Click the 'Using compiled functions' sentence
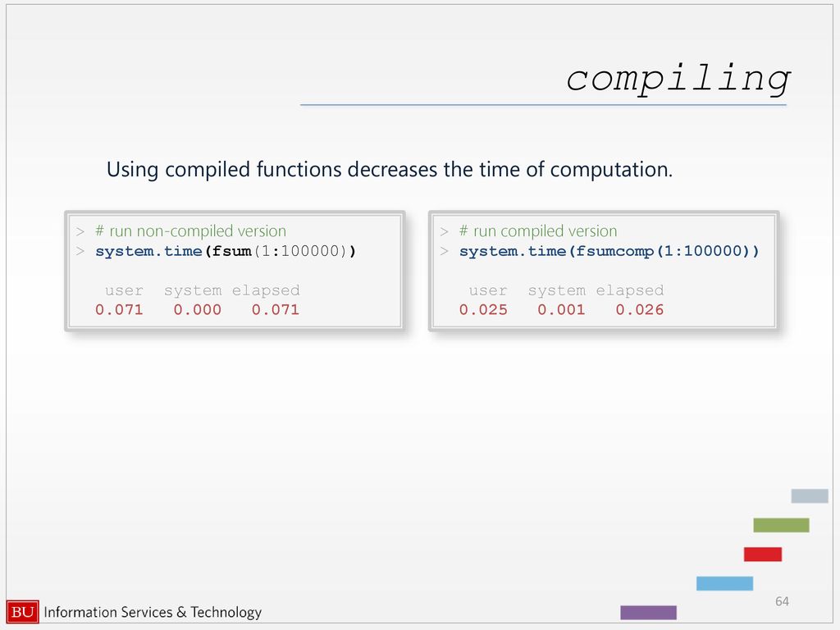840x630 pixels. tap(390, 170)
